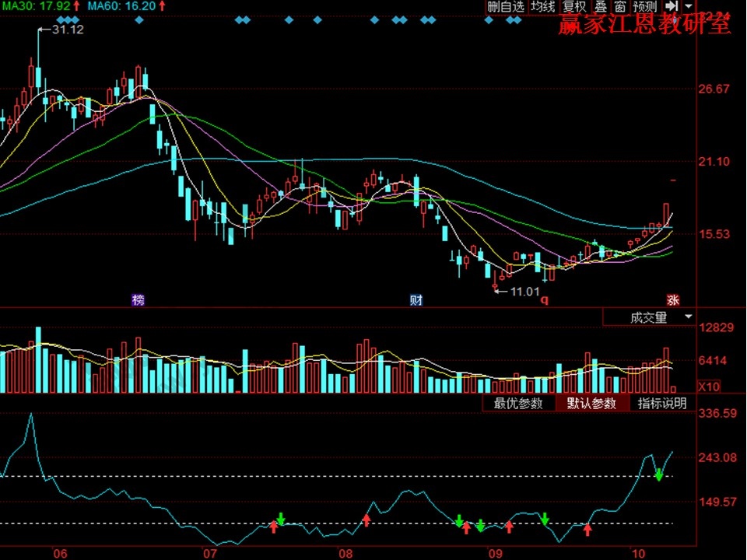
Task: Click the 财 marker icon below the chart
Action: [x=416, y=299]
